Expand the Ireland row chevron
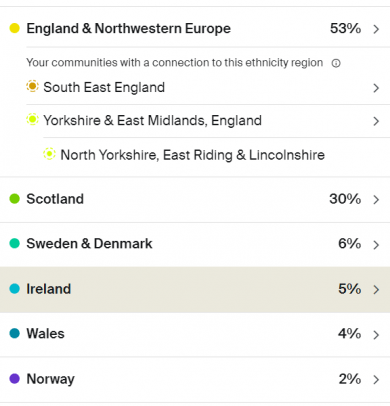This screenshot has width=390, height=406. (x=376, y=290)
